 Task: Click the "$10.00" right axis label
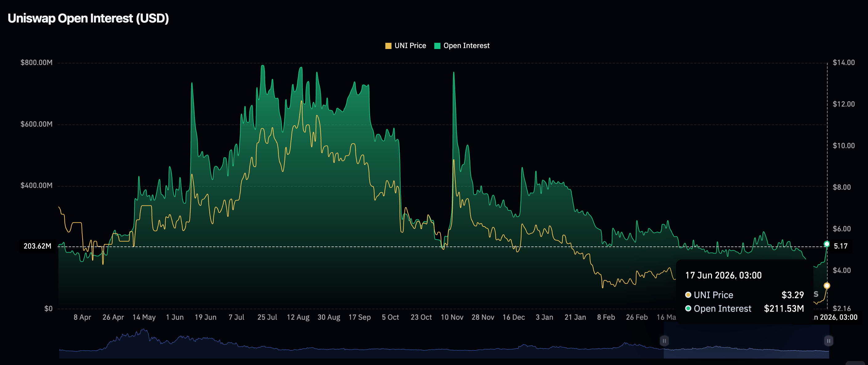pyautogui.click(x=844, y=146)
